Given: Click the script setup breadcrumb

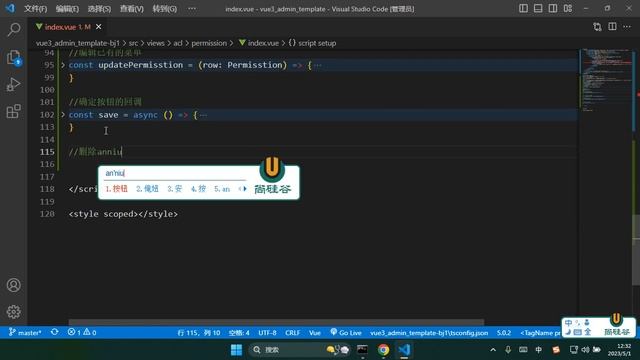Looking at the screenshot, I should pyautogui.click(x=312, y=43).
